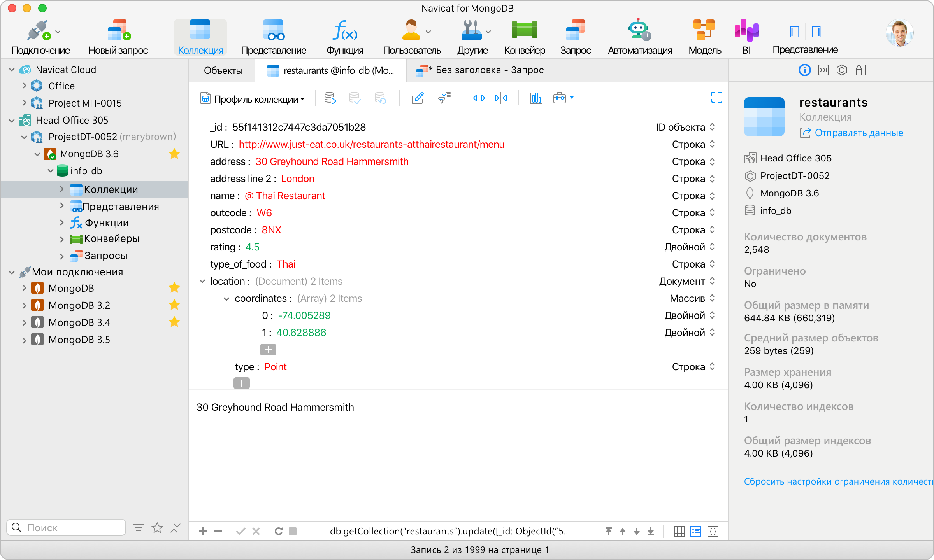Open the Функция toolbar item
The width and height of the screenshot is (934, 560).
345,37
